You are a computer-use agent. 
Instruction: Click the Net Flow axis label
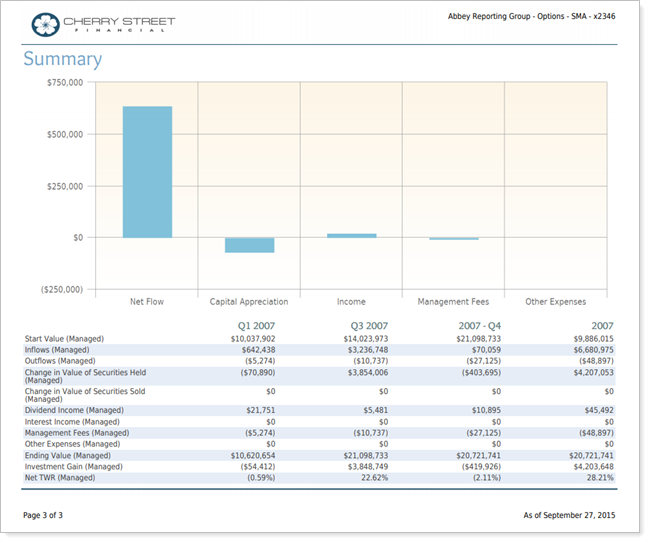[147, 301]
